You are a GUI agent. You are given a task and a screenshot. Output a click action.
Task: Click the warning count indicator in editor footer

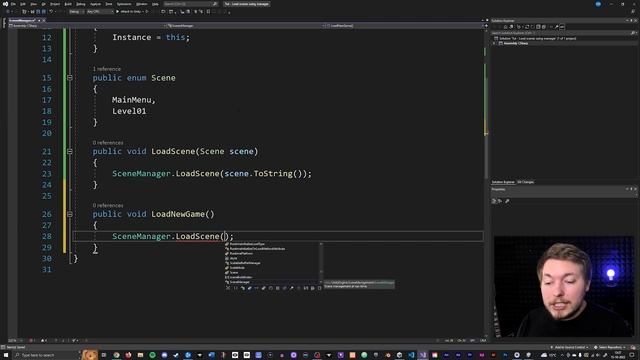(x=44, y=340)
